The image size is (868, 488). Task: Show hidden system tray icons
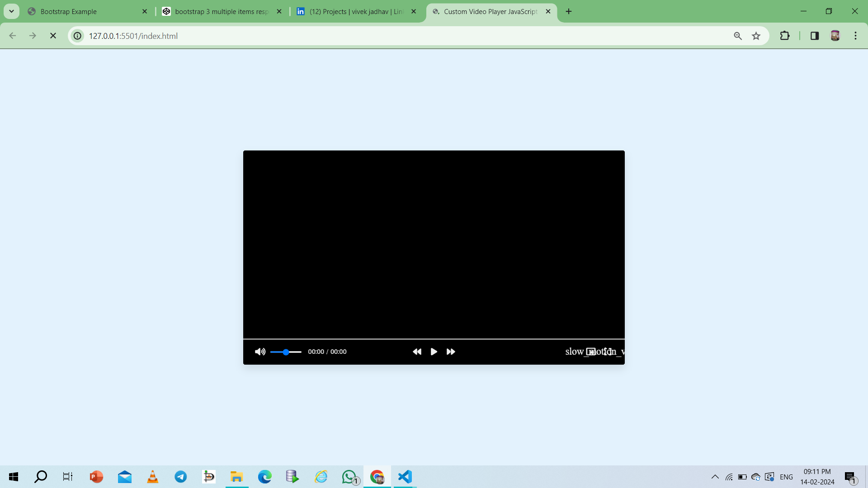pyautogui.click(x=715, y=477)
